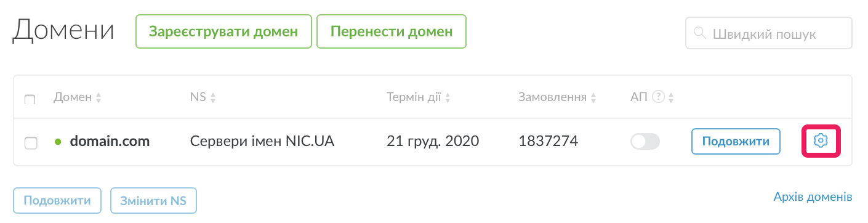Check the select-all domains checkbox

coord(30,99)
